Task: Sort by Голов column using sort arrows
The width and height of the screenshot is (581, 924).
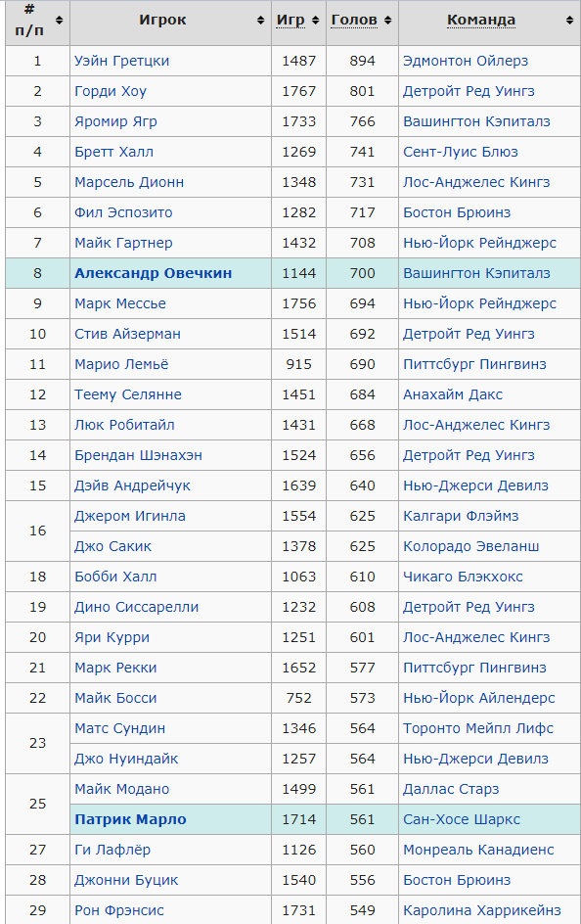Action: (x=388, y=20)
